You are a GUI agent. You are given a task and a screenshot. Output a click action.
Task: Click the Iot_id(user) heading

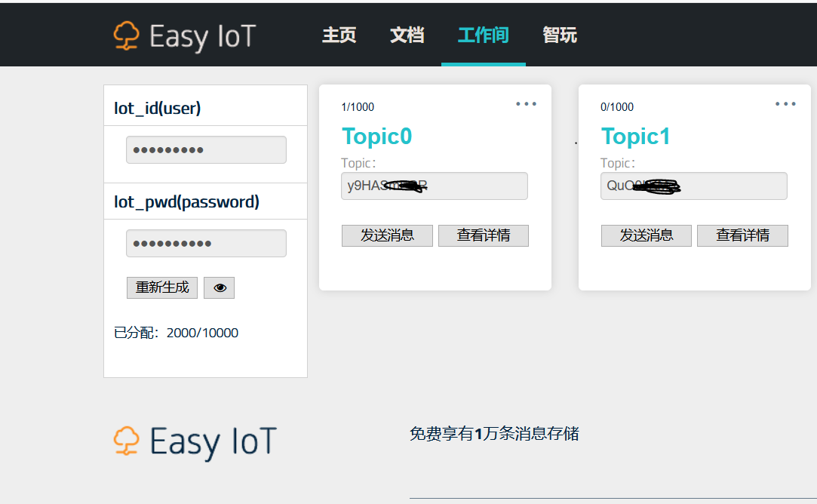[x=158, y=109]
